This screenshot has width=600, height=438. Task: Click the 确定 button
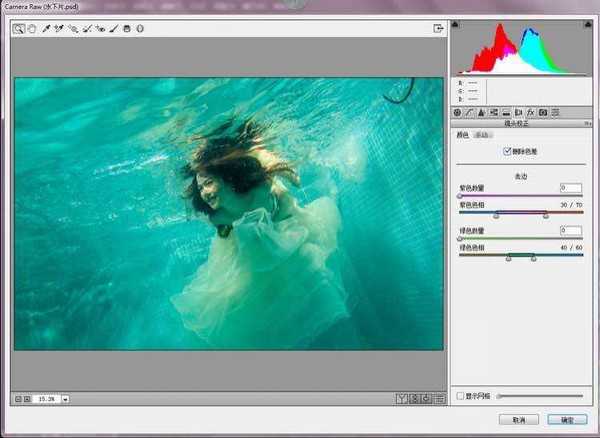(567, 420)
